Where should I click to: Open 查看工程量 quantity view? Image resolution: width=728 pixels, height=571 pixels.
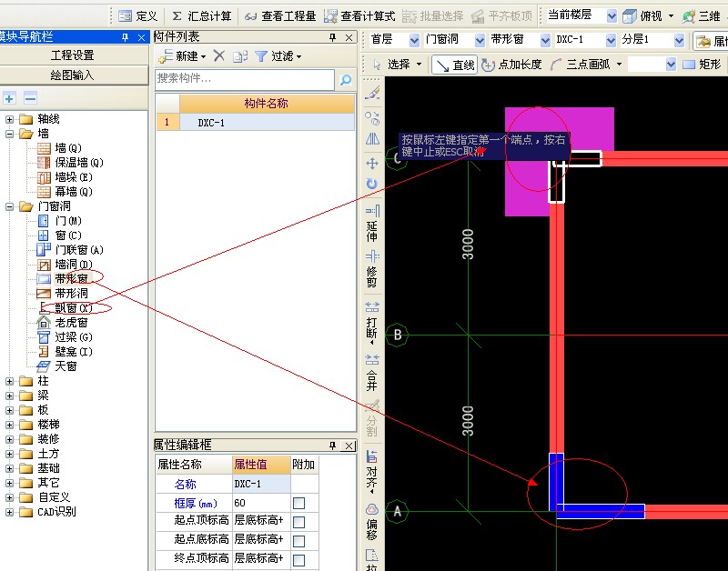click(280, 16)
